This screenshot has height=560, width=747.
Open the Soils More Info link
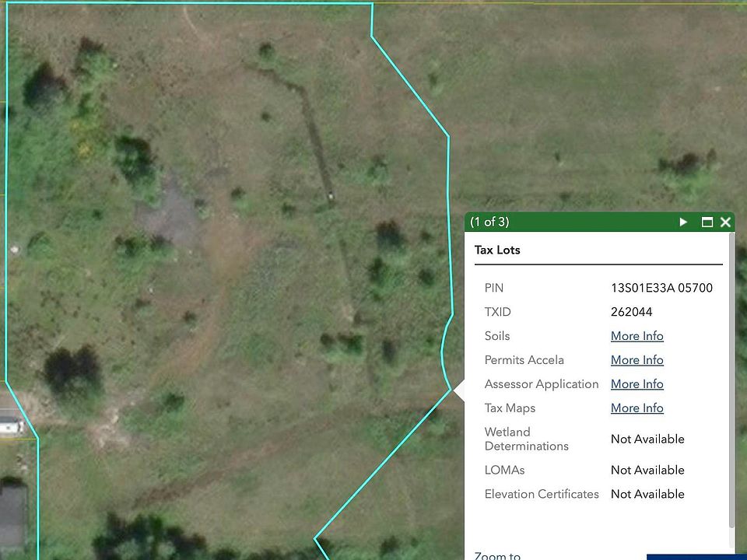click(x=637, y=336)
